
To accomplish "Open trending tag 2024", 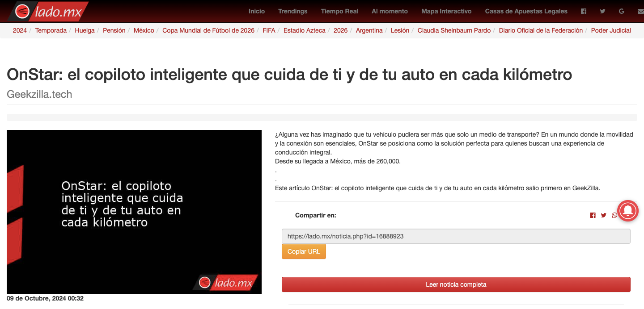I will pos(20,30).
